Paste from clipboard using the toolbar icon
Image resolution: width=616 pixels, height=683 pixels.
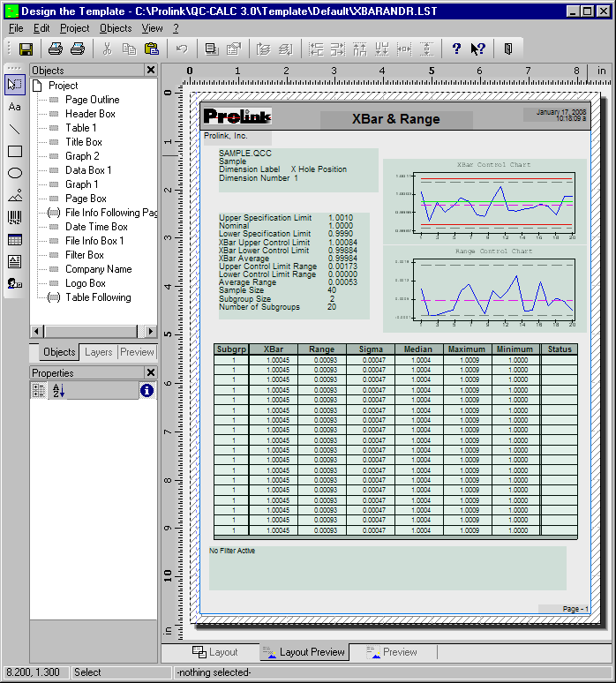(152, 49)
